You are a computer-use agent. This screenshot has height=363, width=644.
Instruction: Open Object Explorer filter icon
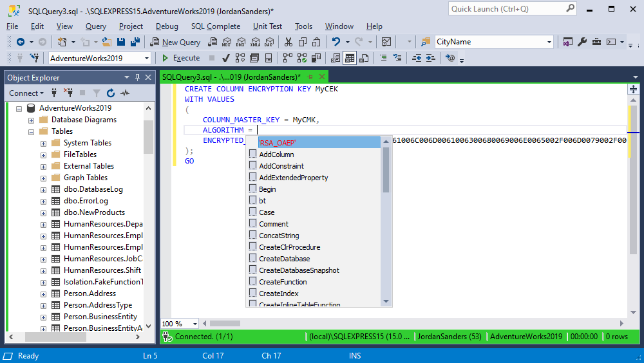(96, 93)
